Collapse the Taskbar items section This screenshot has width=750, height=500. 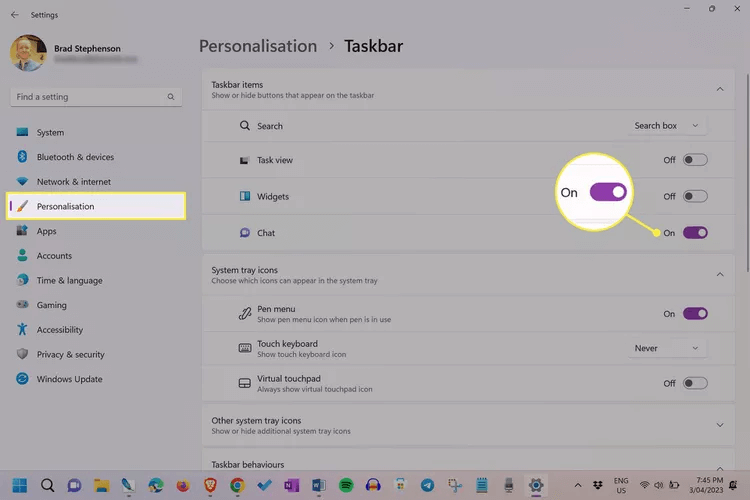click(720, 89)
